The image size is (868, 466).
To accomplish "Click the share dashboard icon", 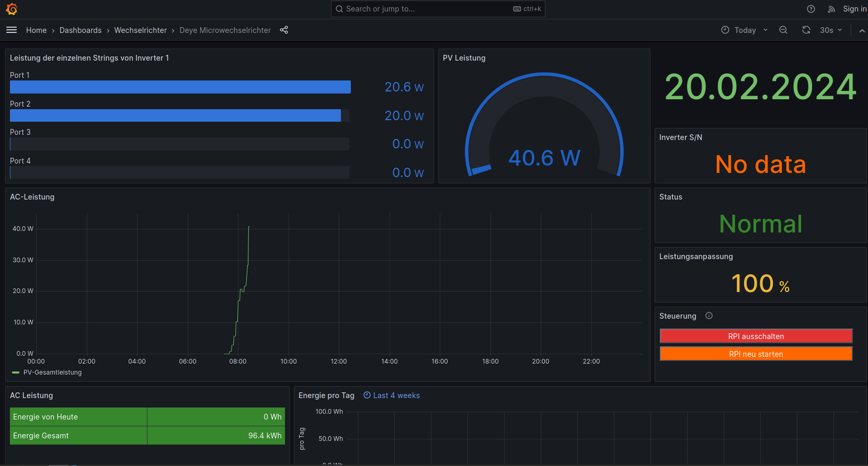I will tap(284, 30).
